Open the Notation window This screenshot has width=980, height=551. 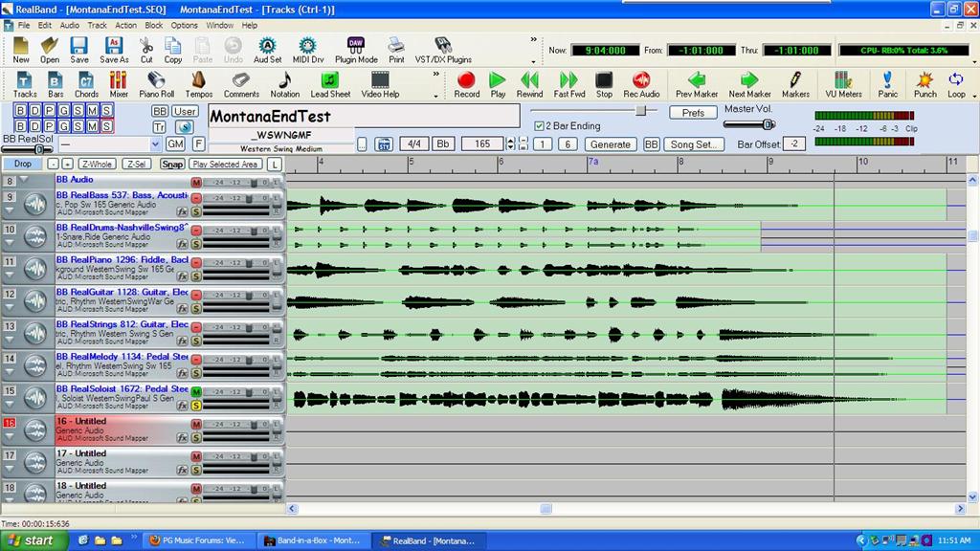coord(284,84)
